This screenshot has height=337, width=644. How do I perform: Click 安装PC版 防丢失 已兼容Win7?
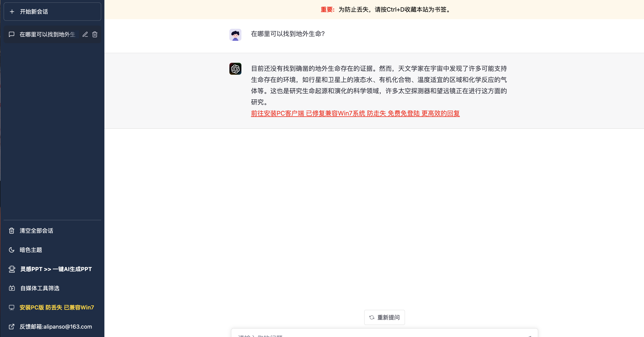[x=57, y=308]
